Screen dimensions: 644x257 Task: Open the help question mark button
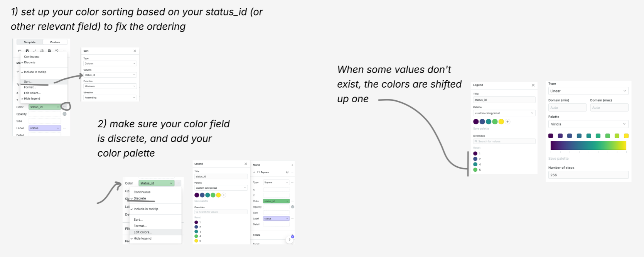pos(289,240)
